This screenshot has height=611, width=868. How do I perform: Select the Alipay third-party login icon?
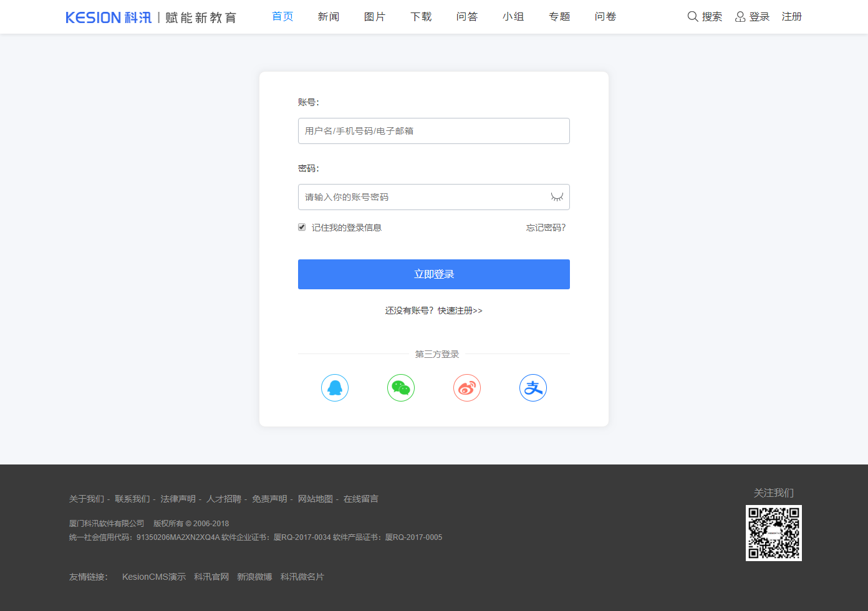533,387
